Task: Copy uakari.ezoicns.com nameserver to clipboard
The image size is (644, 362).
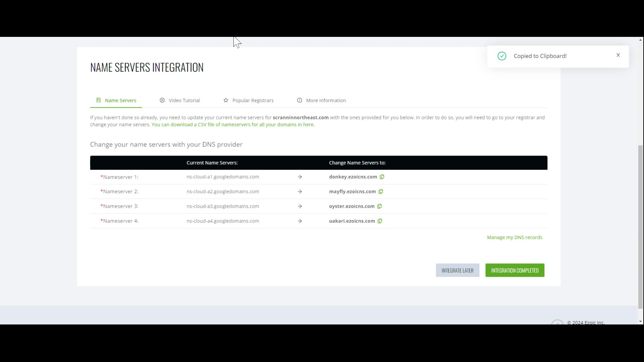Action: pos(380,221)
